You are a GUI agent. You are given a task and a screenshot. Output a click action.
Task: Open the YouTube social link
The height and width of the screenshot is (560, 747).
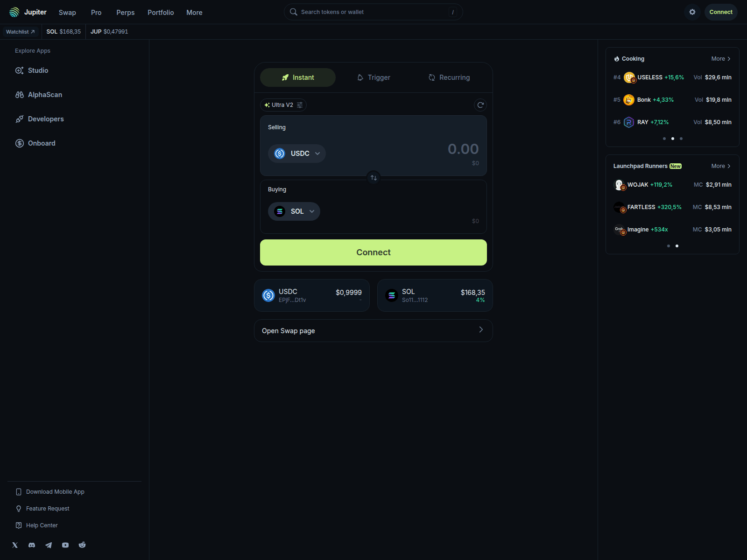click(65, 545)
